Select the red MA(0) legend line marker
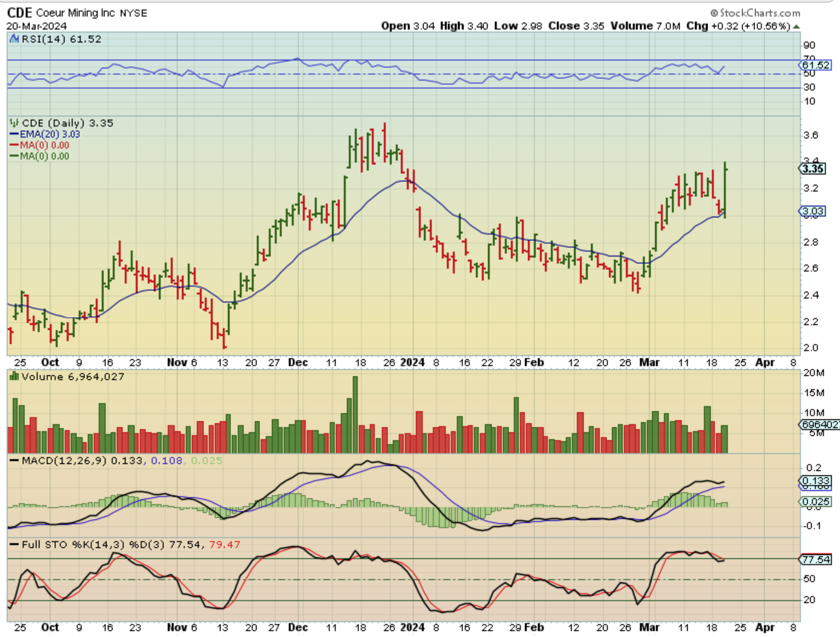Screen dimensions: 840x637 (x=14, y=145)
